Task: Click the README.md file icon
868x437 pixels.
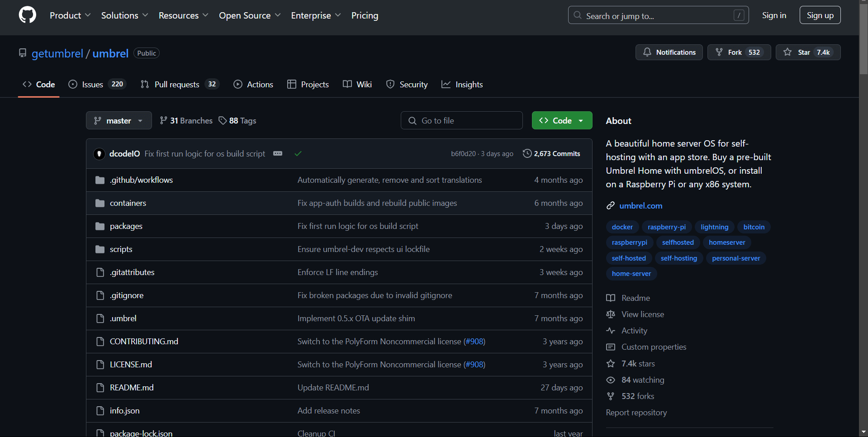Action: [x=100, y=388]
